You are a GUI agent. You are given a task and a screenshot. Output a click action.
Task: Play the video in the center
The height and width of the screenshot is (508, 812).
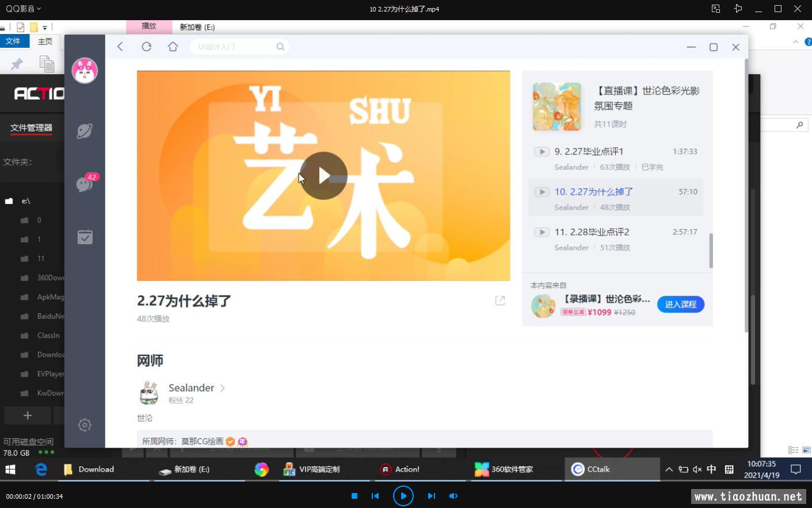coord(323,176)
